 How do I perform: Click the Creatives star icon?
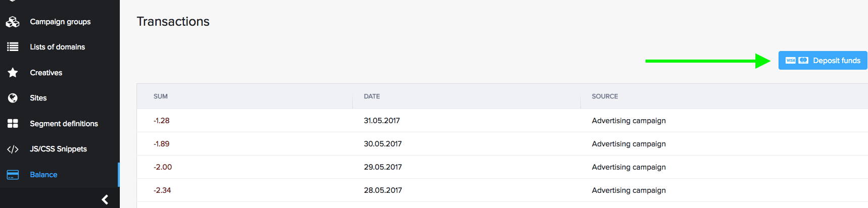pyautogui.click(x=13, y=73)
